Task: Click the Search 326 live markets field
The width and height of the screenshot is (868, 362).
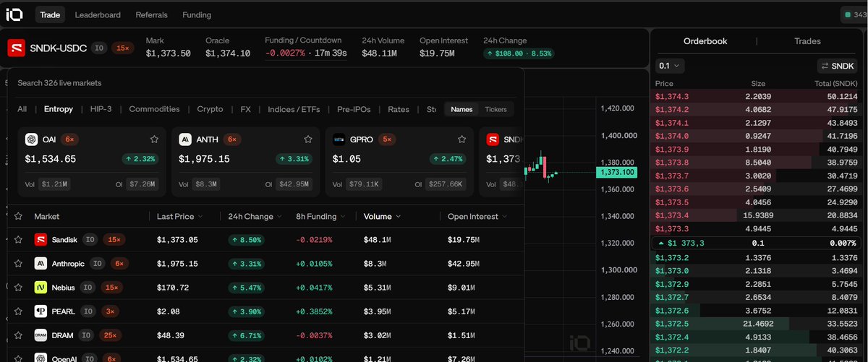Action: tap(265, 83)
